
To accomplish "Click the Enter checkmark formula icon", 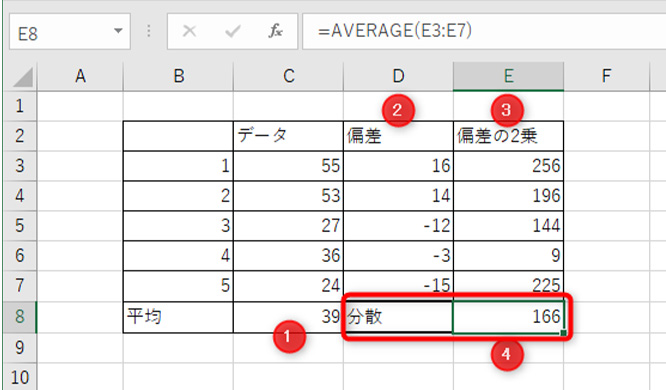I will click(x=233, y=31).
